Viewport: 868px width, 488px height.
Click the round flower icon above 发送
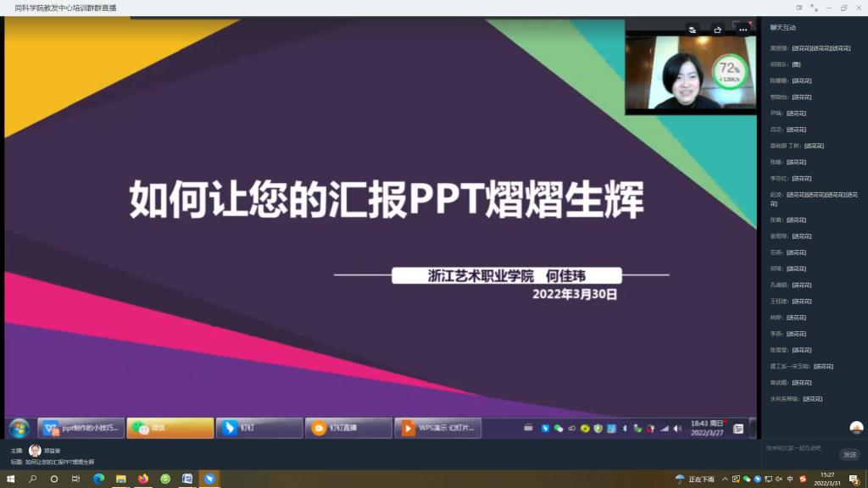tap(856, 428)
